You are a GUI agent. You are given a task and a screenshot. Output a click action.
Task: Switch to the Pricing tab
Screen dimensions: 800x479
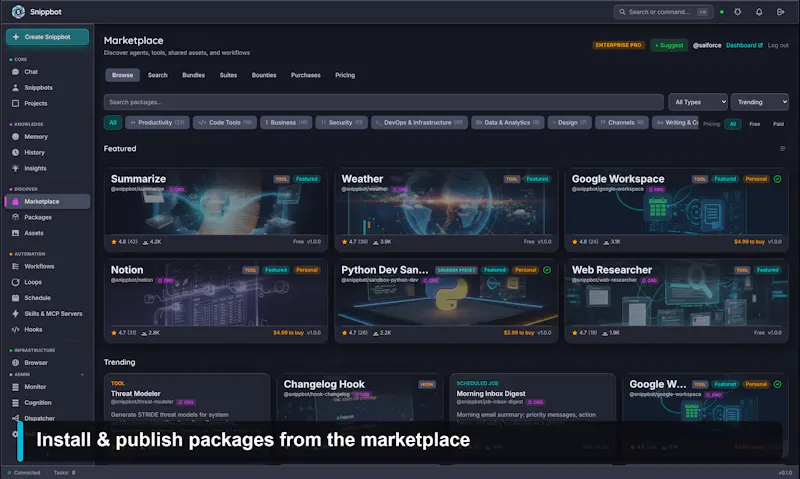[x=345, y=75]
